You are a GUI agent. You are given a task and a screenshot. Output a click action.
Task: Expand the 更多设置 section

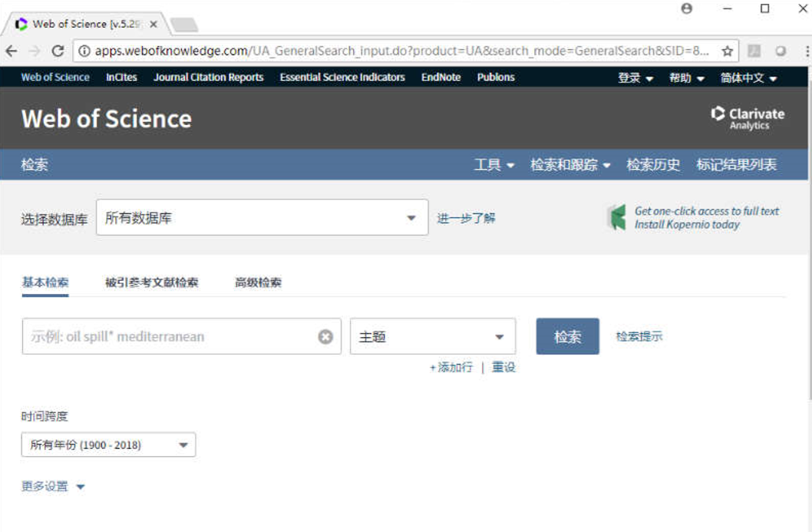pyautogui.click(x=53, y=487)
